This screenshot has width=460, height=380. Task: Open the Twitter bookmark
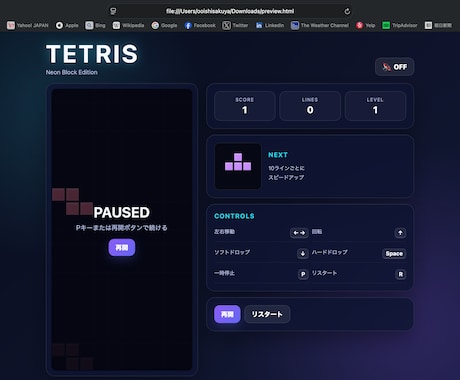(235, 25)
